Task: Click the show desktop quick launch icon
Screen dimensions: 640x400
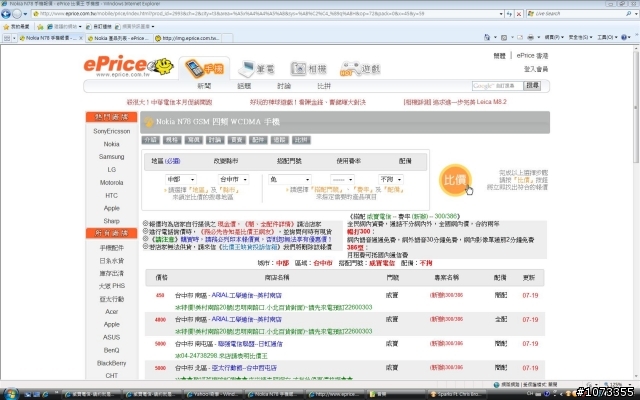Action: coord(28,394)
